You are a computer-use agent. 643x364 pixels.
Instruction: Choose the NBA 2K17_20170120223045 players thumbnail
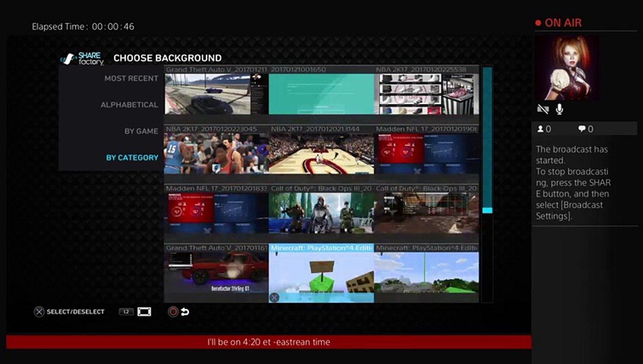216,153
